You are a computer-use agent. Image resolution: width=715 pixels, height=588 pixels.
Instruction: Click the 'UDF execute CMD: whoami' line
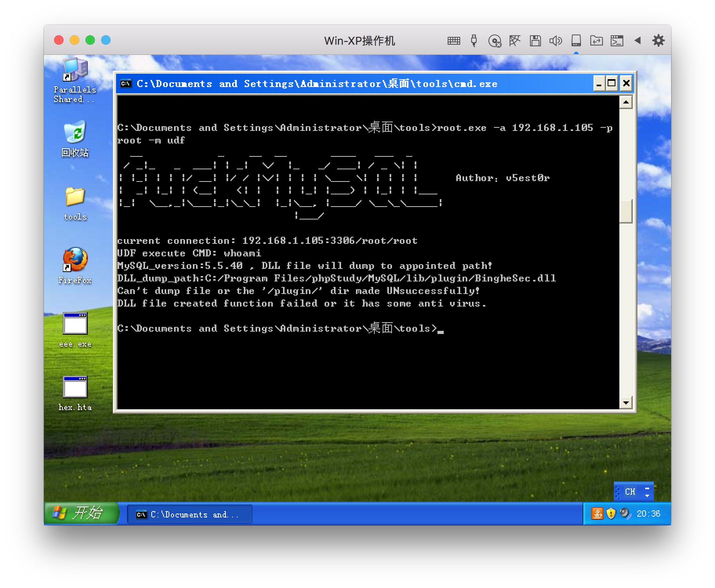[x=189, y=253]
